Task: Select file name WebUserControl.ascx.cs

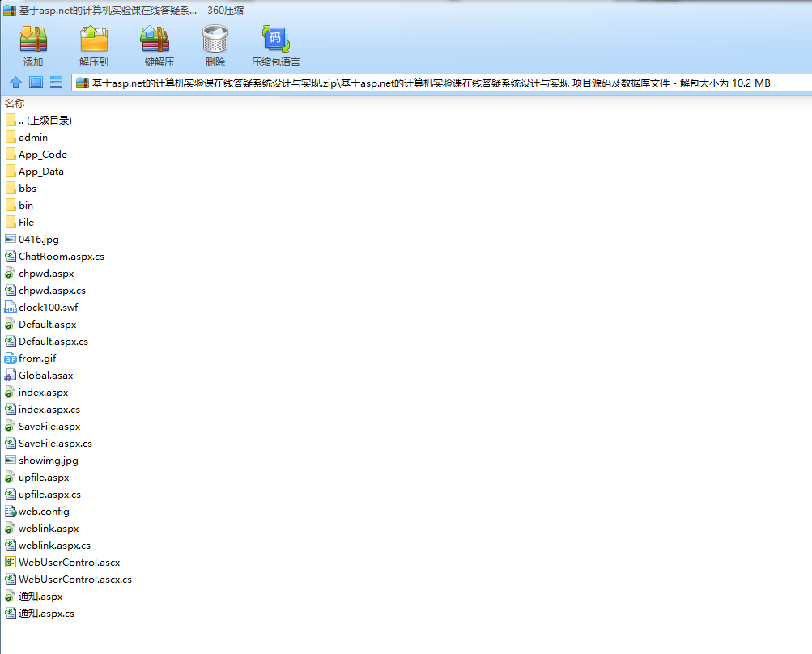Action: pos(75,580)
